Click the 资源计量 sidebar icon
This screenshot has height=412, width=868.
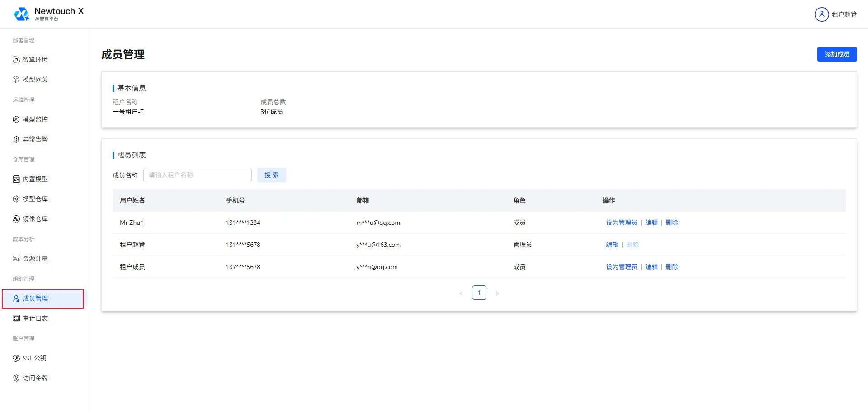point(16,259)
